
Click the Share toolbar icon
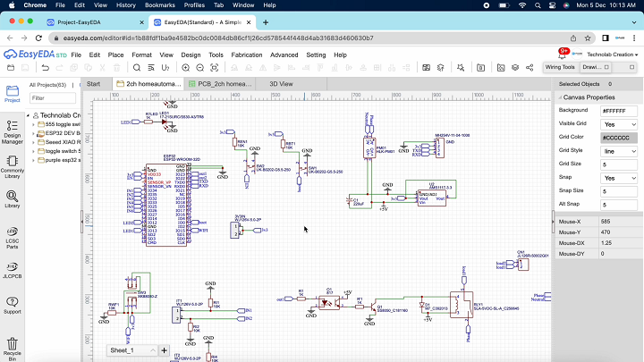pos(530,68)
